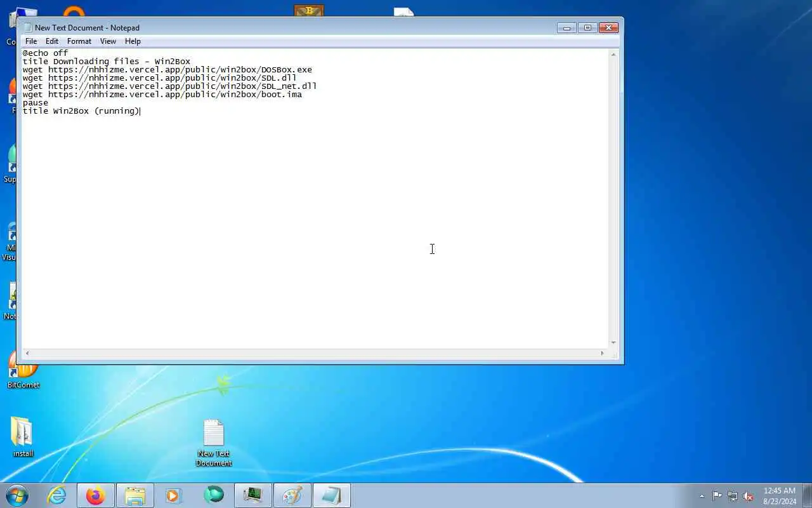This screenshot has width=812, height=508.
Task: Close the Notepad window
Action: (608, 27)
